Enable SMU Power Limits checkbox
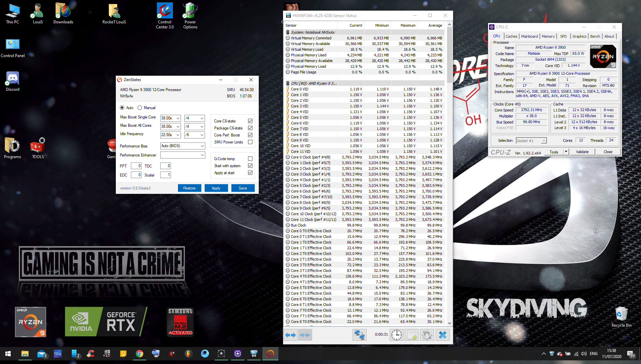The image size is (641, 364). point(250,142)
